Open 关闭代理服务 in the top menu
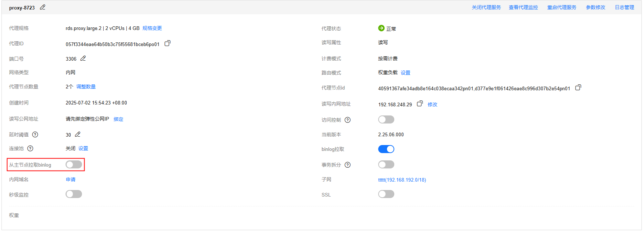644x232 pixels. coord(486,7)
